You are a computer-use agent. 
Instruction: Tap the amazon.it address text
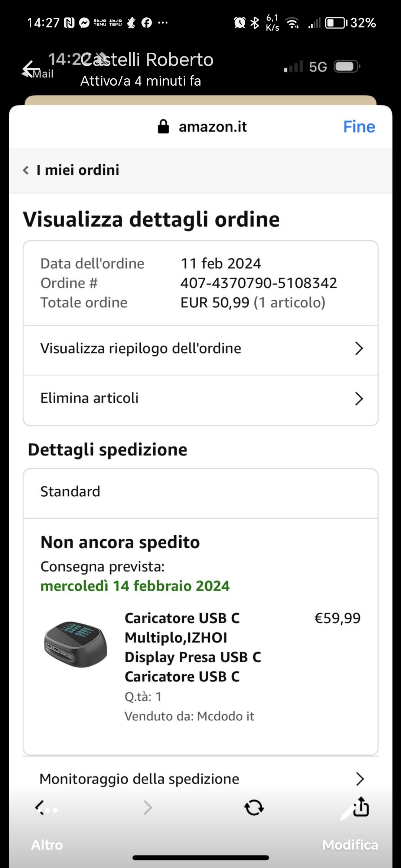(x=212, y=127)
